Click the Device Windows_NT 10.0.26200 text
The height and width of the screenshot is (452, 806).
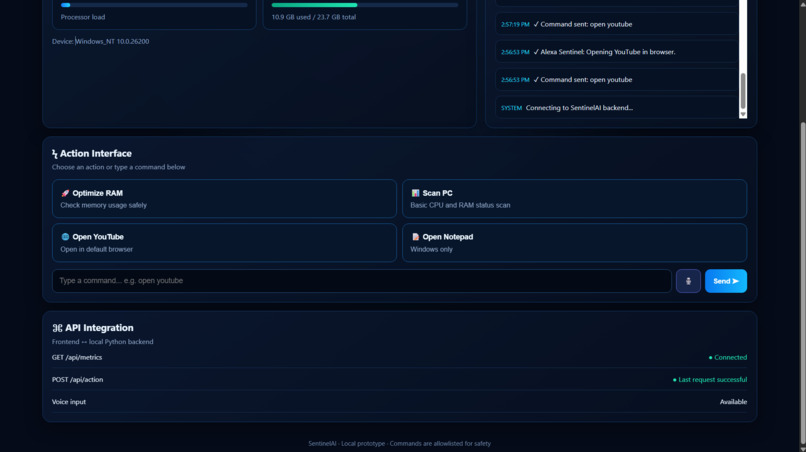[101, 41]
